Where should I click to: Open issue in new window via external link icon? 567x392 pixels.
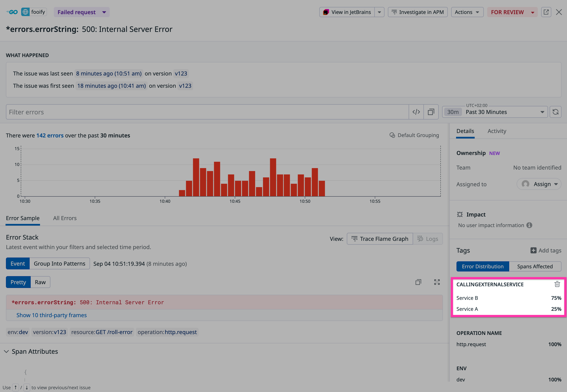tap(546, 12)
